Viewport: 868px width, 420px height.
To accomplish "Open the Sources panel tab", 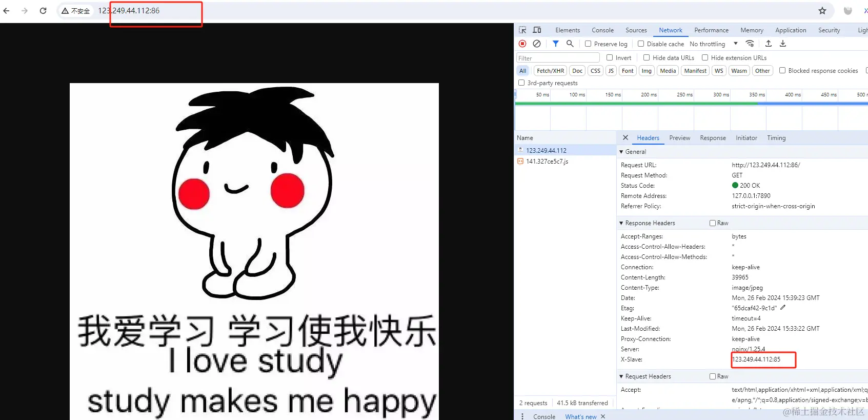I will point(636,30).
